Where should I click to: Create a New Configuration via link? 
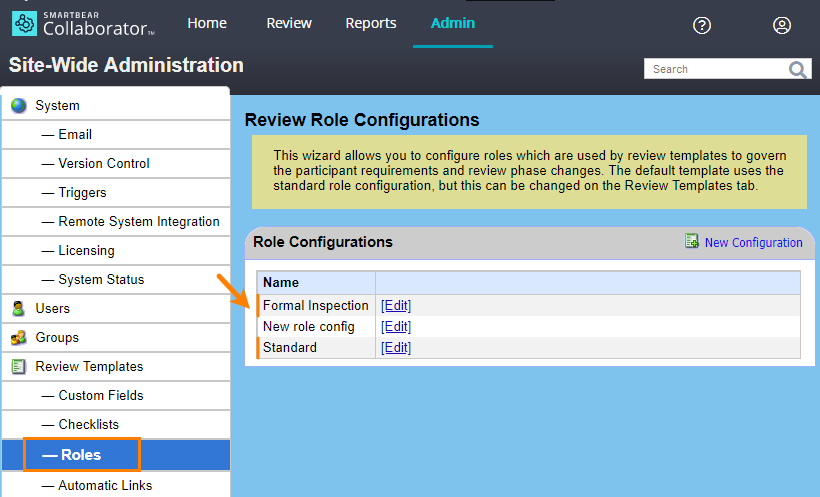753,243
